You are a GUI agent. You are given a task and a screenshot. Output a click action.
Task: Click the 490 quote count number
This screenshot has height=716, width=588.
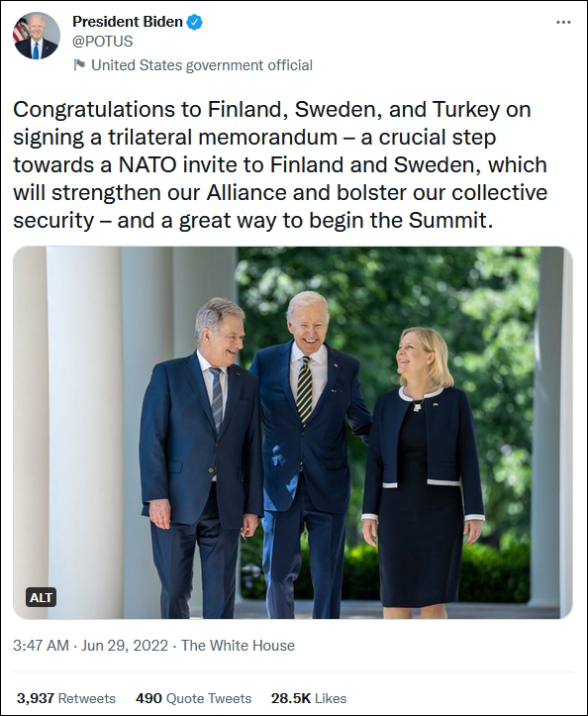[148, 698]
